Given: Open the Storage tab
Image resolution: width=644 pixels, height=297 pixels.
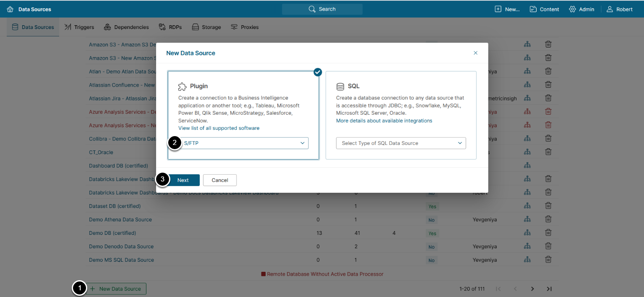Looking at the screenshot, I should point(206,27).
